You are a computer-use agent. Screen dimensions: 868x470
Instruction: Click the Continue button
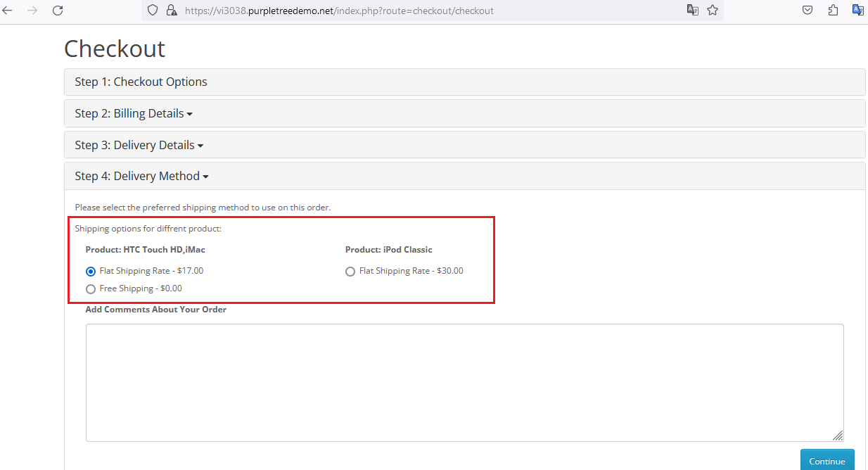click(x=827, y=459)
